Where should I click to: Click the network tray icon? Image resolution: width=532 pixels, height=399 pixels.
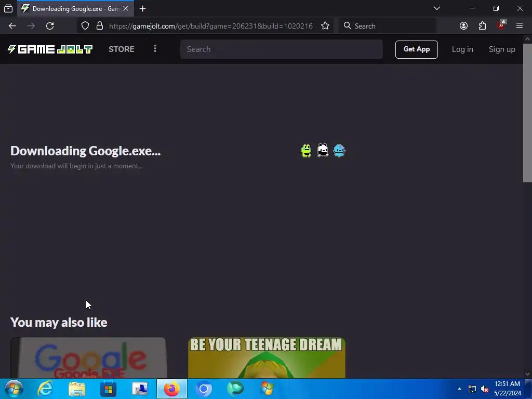coord(472,389)
